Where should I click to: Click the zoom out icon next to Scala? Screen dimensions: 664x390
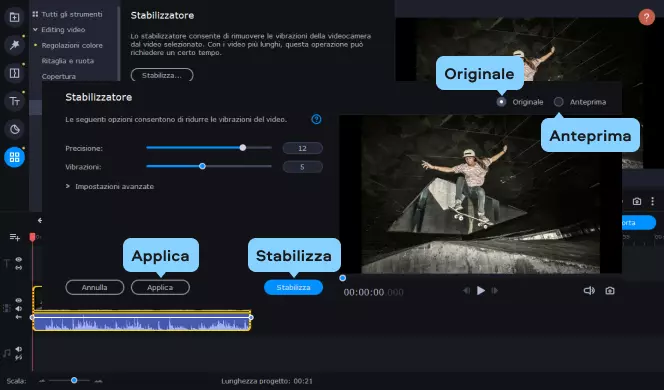(42, 381)
